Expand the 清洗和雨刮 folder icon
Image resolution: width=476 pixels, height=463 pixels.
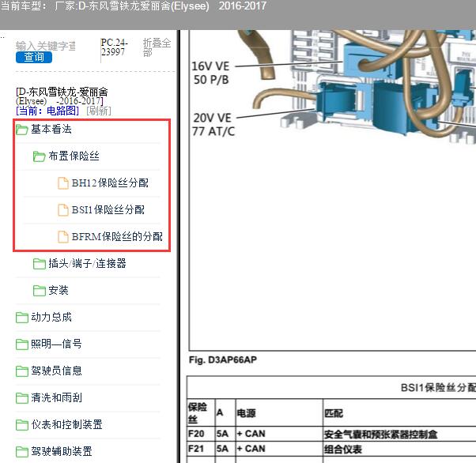(22, 397)
